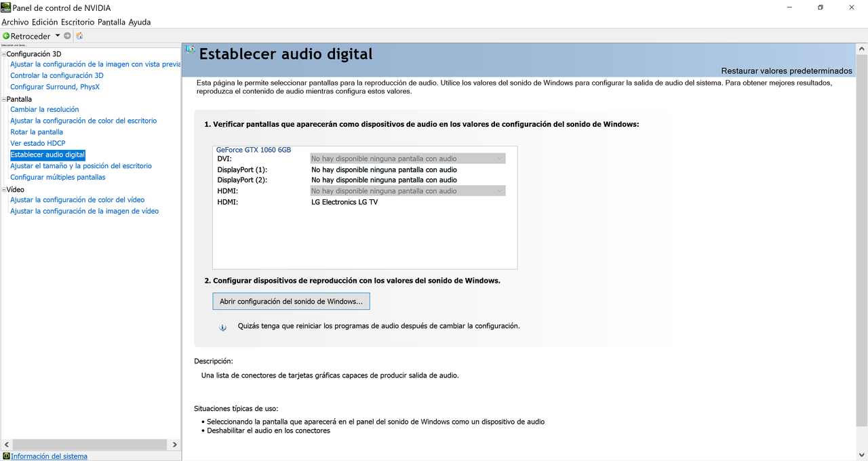Open the Retroceder history dropdown arrow
This screenshot has height=461, width=868.
coord(58,36)
